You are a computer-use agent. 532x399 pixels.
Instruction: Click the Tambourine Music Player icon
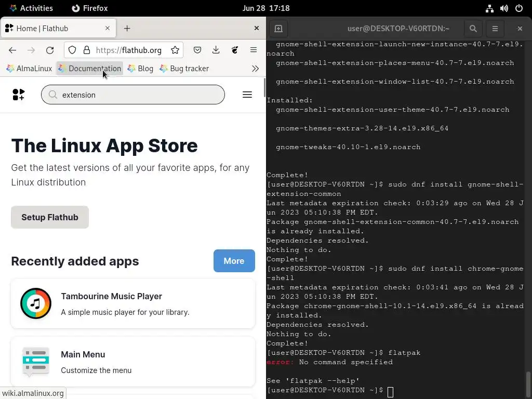click(36, 303)
